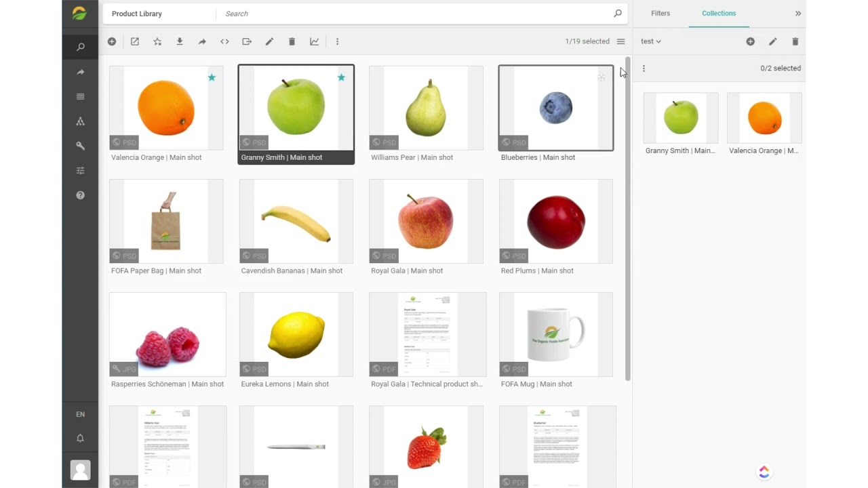This screenshot has width=868, height=488.
Task: Select the Williams Pear thumbnail
Action: 426,108
